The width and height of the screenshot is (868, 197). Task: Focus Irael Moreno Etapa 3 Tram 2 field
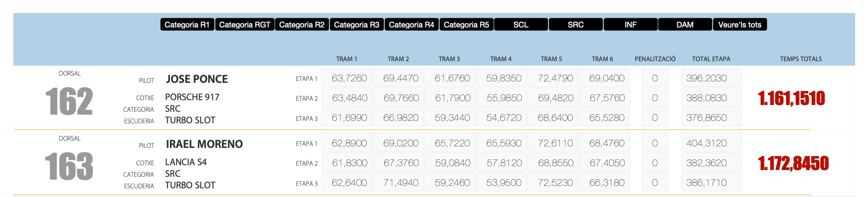(x=401, y=183)
